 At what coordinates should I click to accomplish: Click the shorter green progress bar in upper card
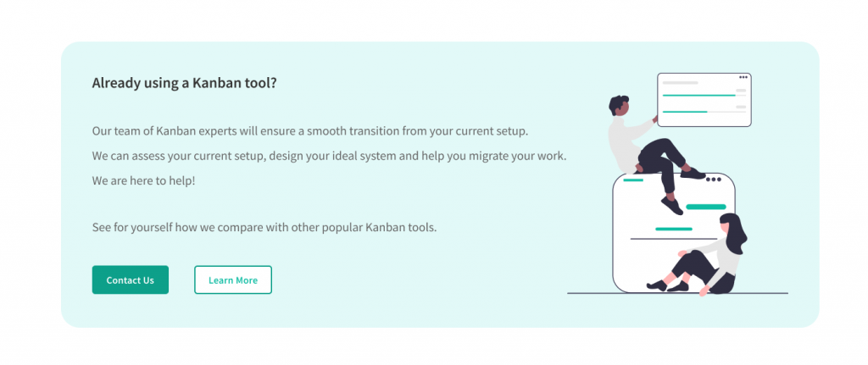tap(685, 112)
